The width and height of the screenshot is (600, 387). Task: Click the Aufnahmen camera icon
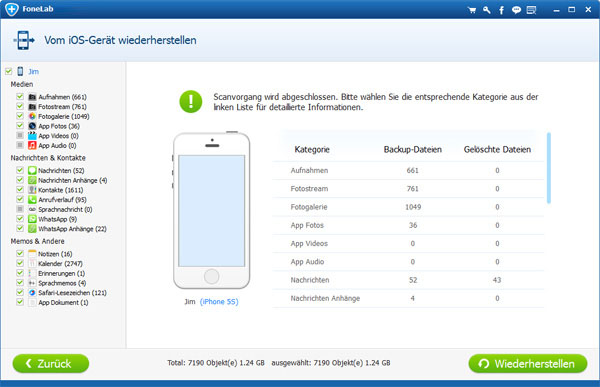point(32,97)
